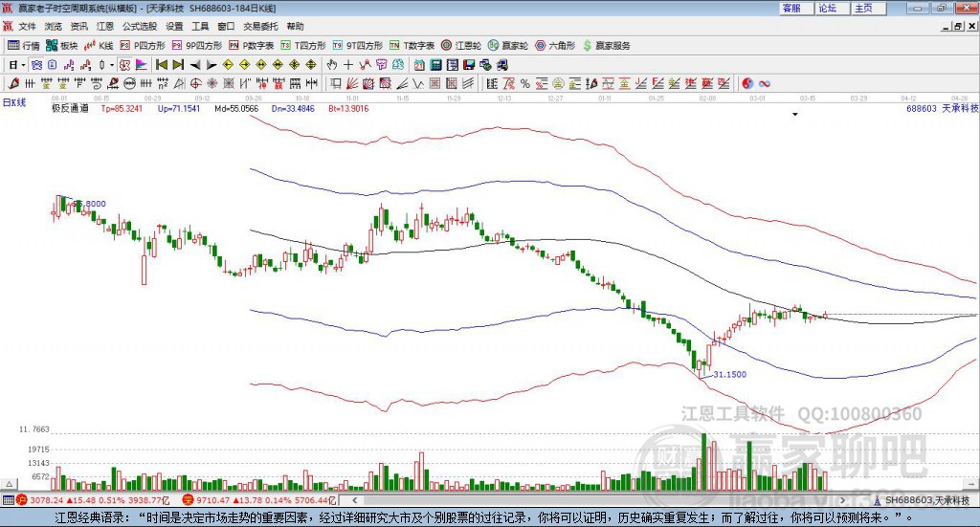
Task: Open the 9T四方形 tool
Action: 358,46
